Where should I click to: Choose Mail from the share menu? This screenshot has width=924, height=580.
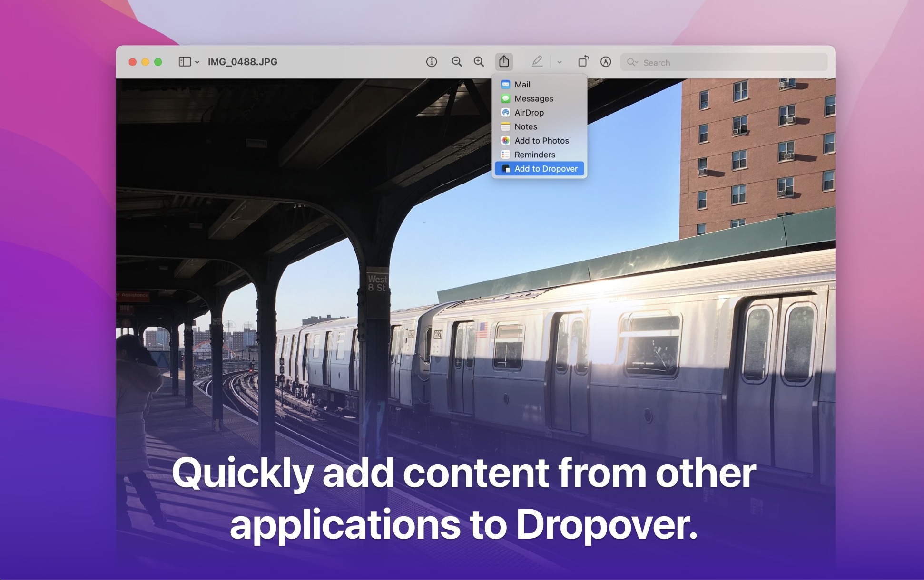pyautogui.click(x=522, y=85)
